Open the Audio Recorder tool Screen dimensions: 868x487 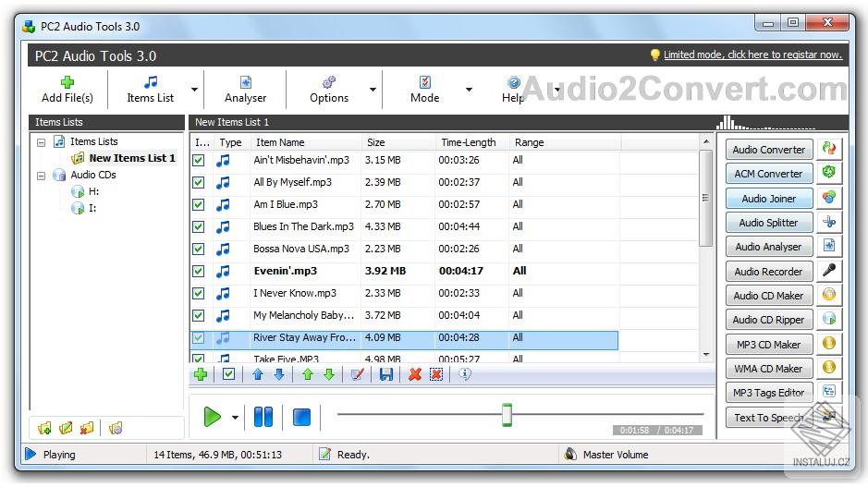pyautogui.click(x=769, y=272)
